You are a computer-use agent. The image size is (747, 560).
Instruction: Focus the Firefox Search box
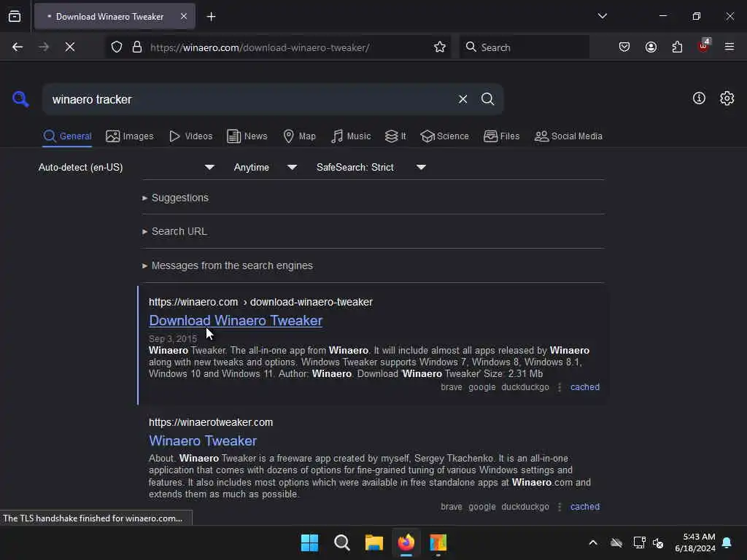click(525, 47)
